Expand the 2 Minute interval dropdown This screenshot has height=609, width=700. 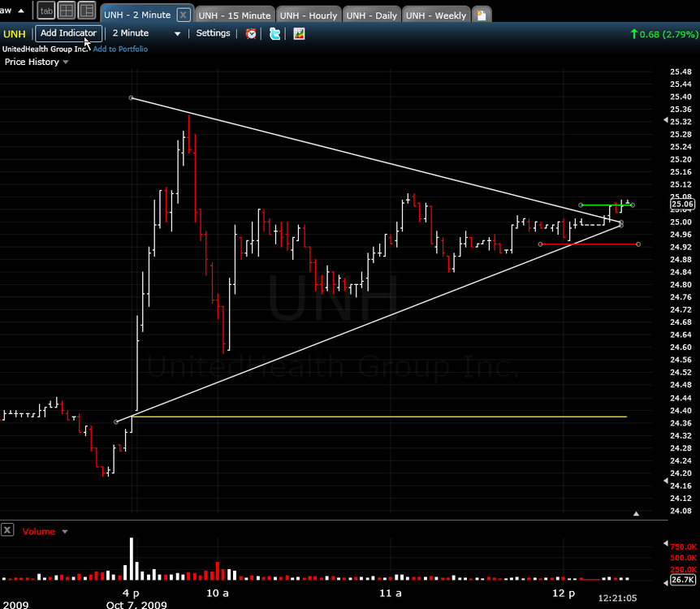click(177, 33)
